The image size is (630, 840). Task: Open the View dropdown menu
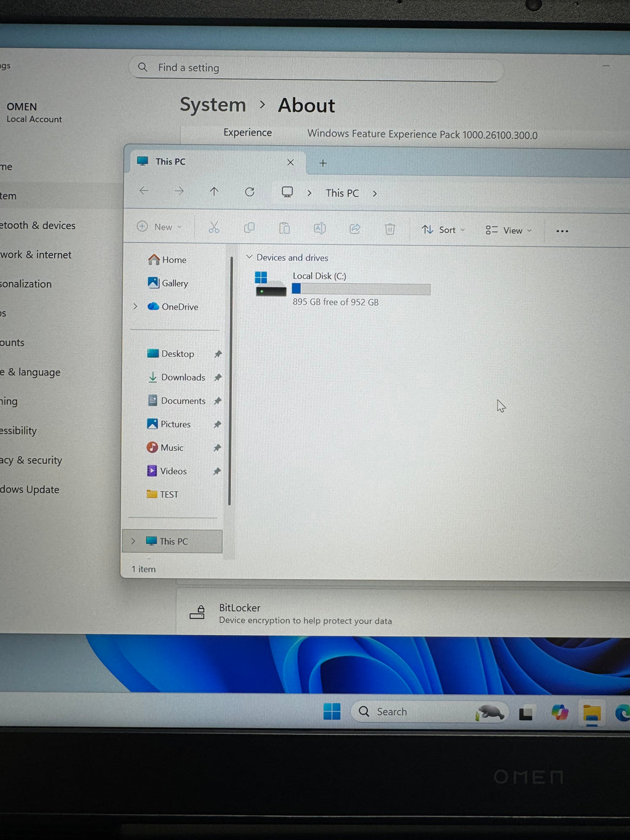point(509,230)
